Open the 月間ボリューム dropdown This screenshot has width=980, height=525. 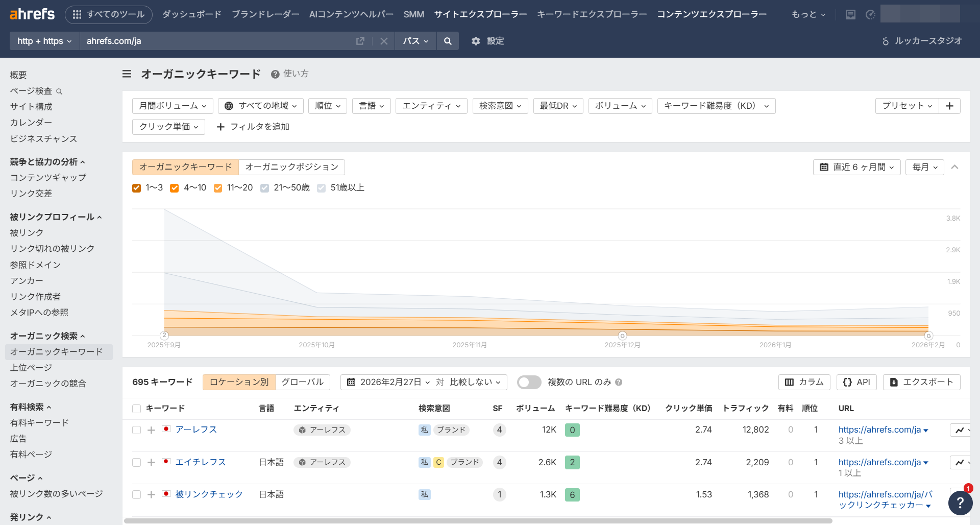(173, 106)
